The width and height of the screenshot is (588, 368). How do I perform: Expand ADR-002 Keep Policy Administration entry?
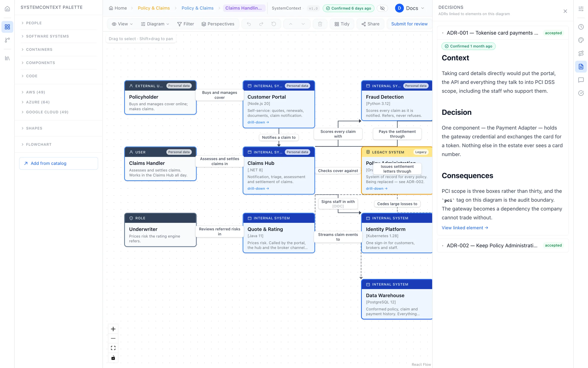pos(503,245)
